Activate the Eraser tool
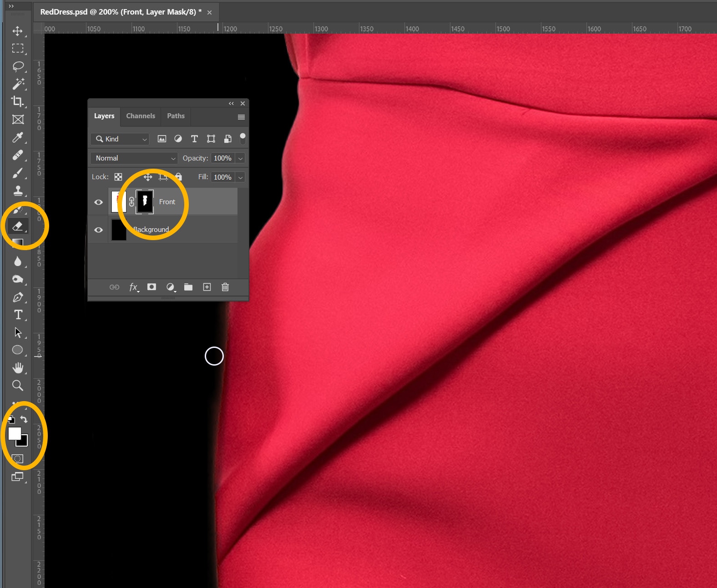This screenshot has height=588, width=717. 18,226
